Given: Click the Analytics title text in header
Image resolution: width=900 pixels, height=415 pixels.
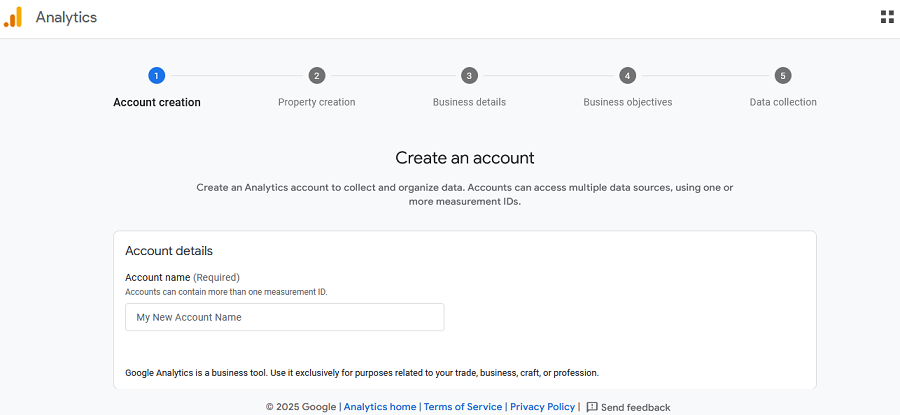Looking at the screenshot, I should coord(66,17).
